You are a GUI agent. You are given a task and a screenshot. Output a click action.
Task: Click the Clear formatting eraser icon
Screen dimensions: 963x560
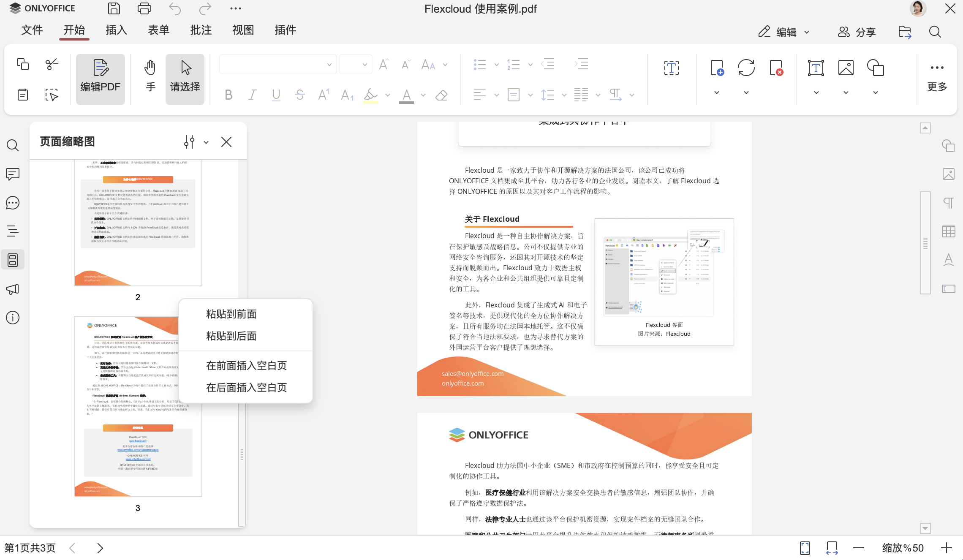pos(441,95)
